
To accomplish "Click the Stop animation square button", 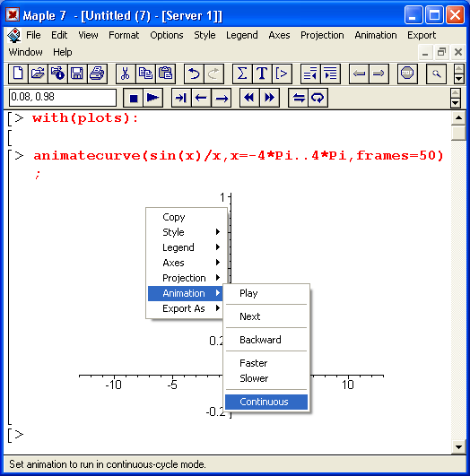I will [133, 98].
